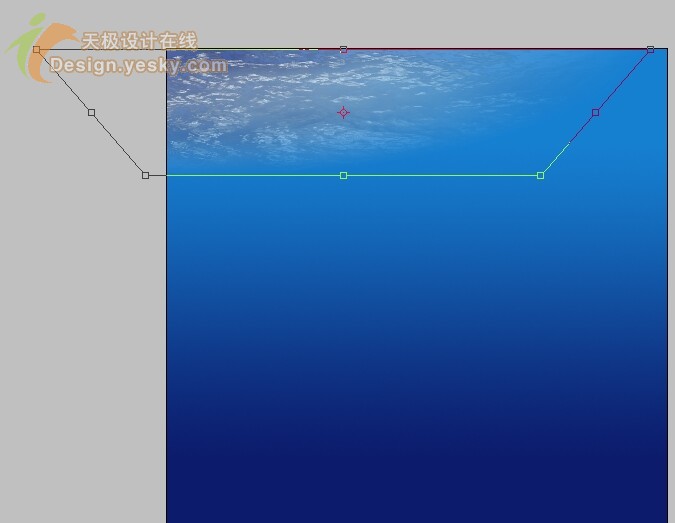The height and width of the screenshot is (523, 675).
Task: Click the bottom-left corner transform handle
Action: click(146, 175)
